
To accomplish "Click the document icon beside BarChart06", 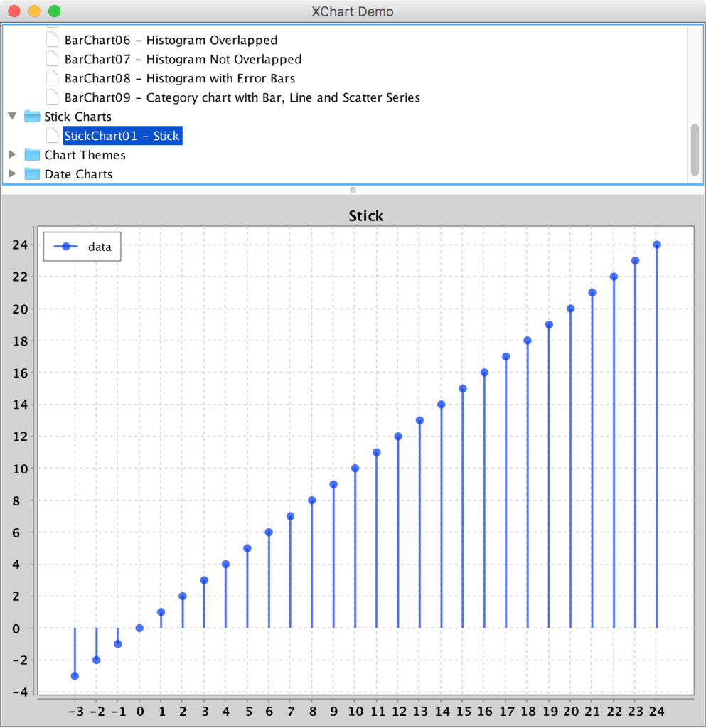I will (x=52, y=39).
